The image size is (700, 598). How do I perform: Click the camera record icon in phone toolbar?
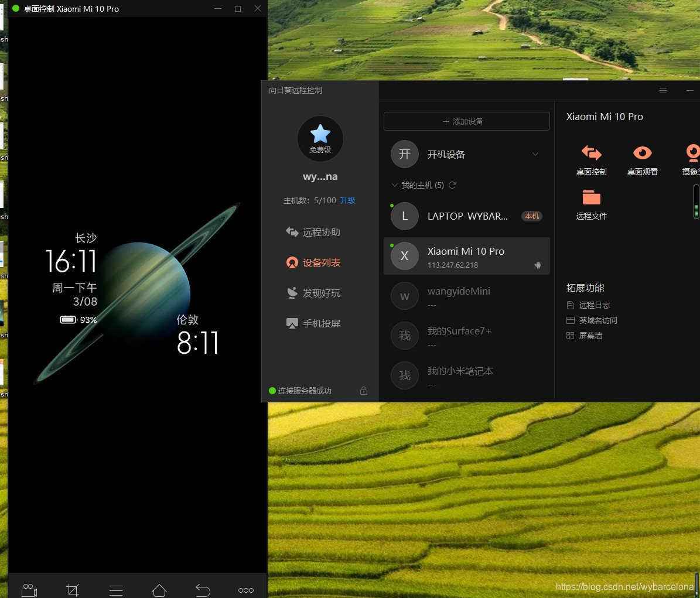point(29,590)
